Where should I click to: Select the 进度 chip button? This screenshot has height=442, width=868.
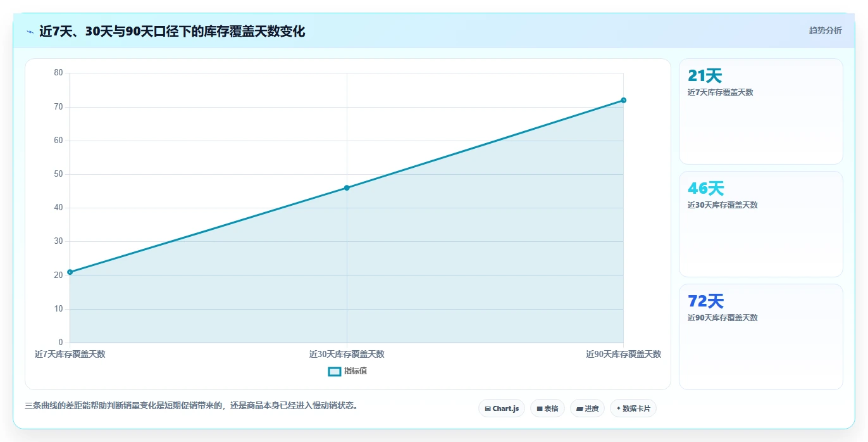click(587, 408)
